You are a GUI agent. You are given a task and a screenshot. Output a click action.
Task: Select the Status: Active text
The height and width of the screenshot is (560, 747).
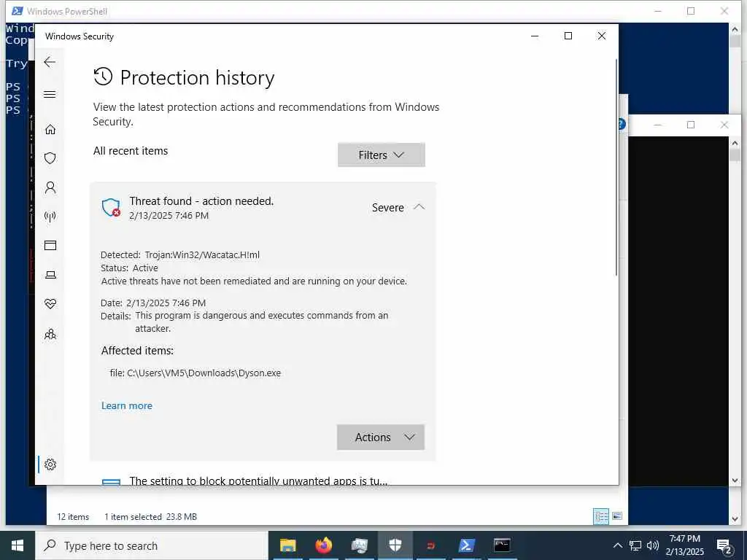click(x=129, y=268)
